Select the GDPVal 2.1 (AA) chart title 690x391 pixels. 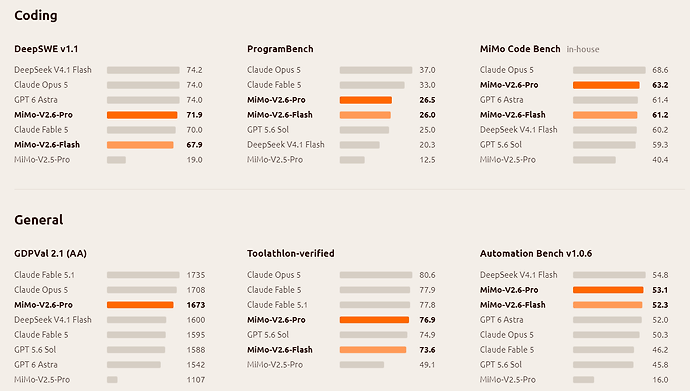[51, 254]
